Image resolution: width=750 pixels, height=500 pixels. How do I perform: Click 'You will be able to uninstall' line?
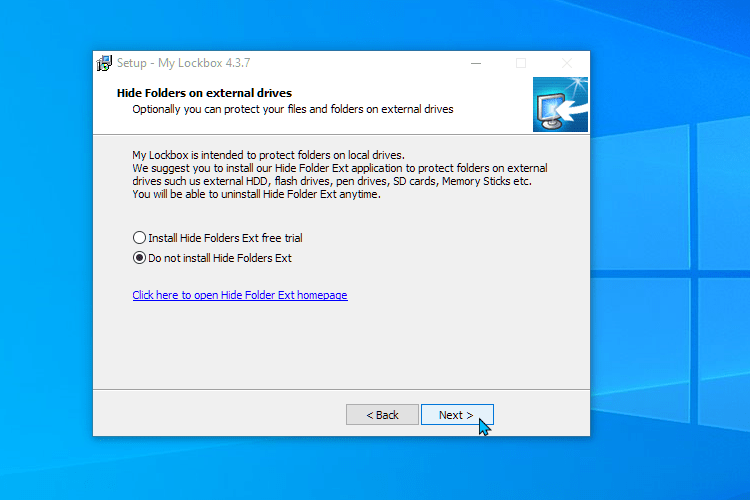pyautogui.click(x=256, y=194)
